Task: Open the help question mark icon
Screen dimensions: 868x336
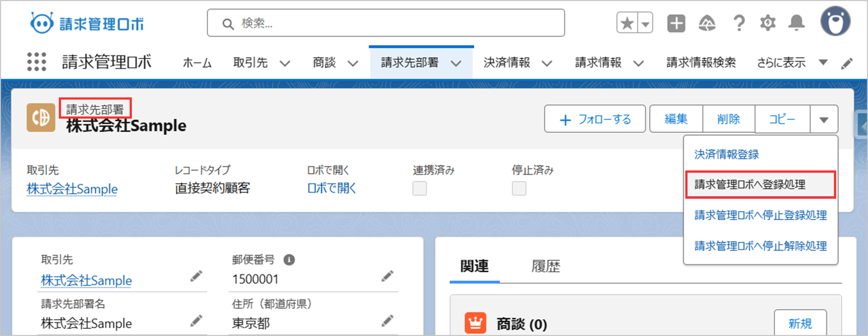Action: click(x=739, y=23)
